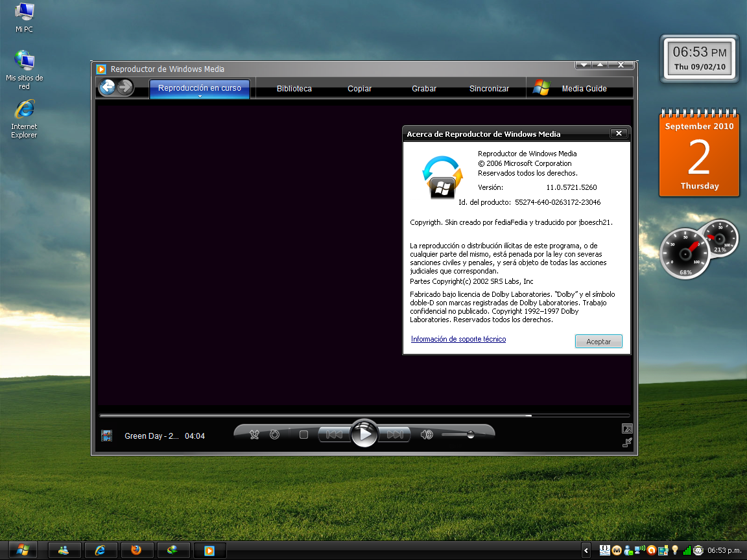747x560 pixels.
Task: Open the Biblioteca tab
Action: pos(294,89)
